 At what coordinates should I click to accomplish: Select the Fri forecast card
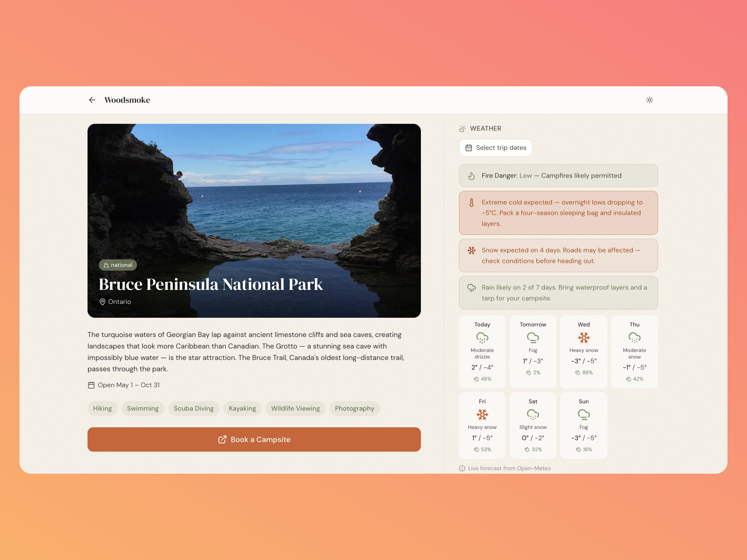pos(482,425)
